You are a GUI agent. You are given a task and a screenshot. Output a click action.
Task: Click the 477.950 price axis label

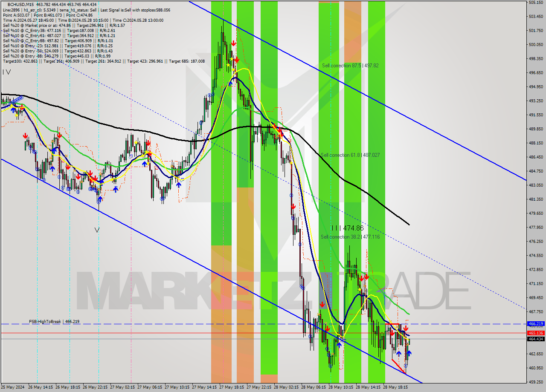tap(535, 228)
